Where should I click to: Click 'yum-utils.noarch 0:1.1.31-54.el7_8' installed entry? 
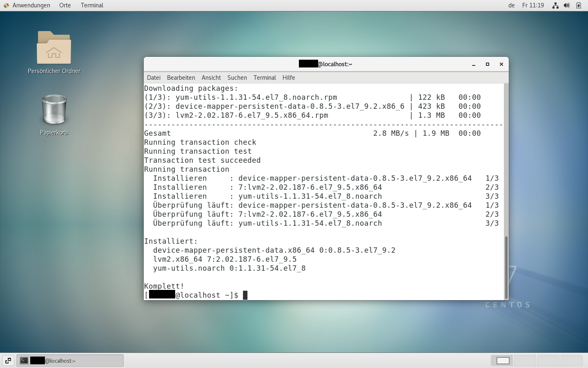(x=229, y=268)
